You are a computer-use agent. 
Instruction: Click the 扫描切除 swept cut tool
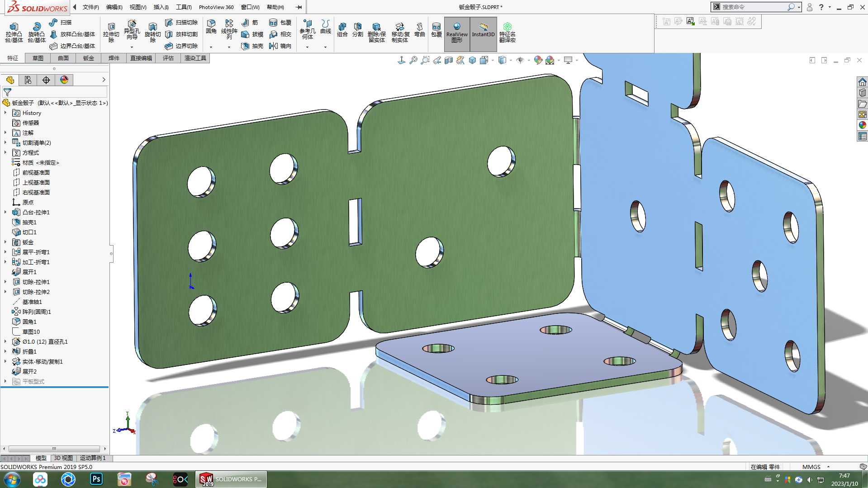(x=181, y=22)
